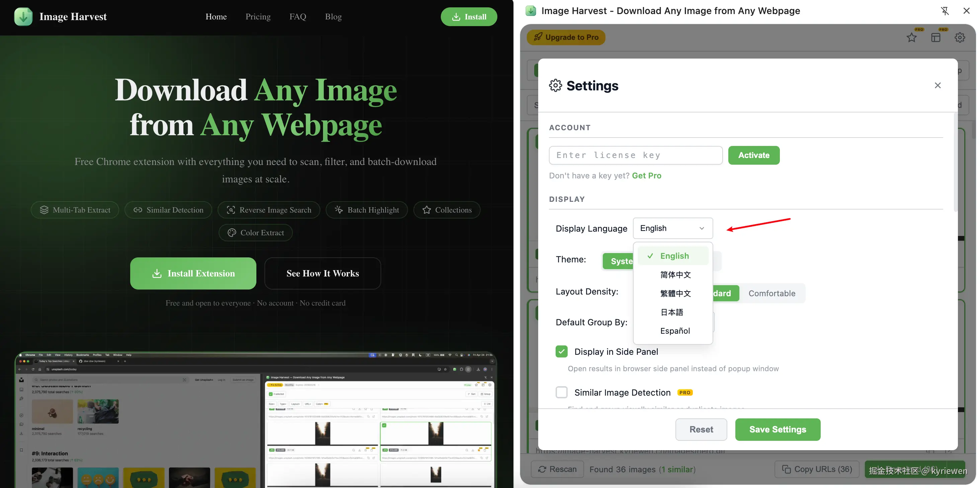980x488 pixels.
Task: Click the Settings dialog scrollbar
Action: click(955, 162)
